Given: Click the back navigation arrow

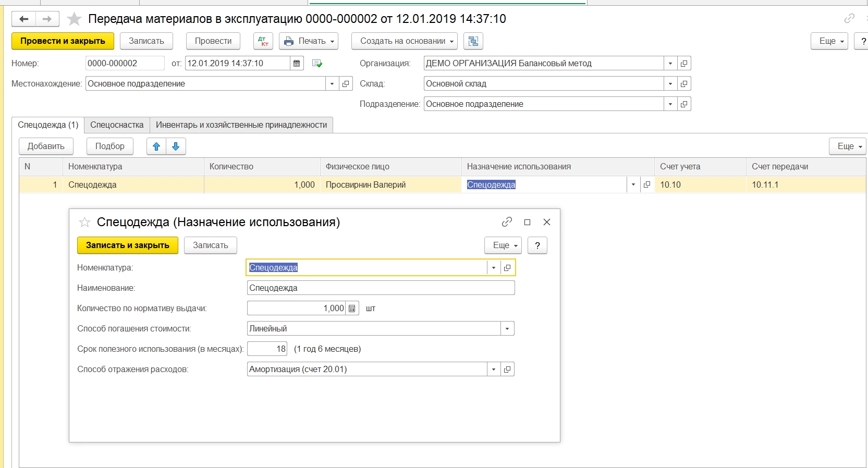Looking at the screenshot, I should pyautogui.click(x=23, y=19).
